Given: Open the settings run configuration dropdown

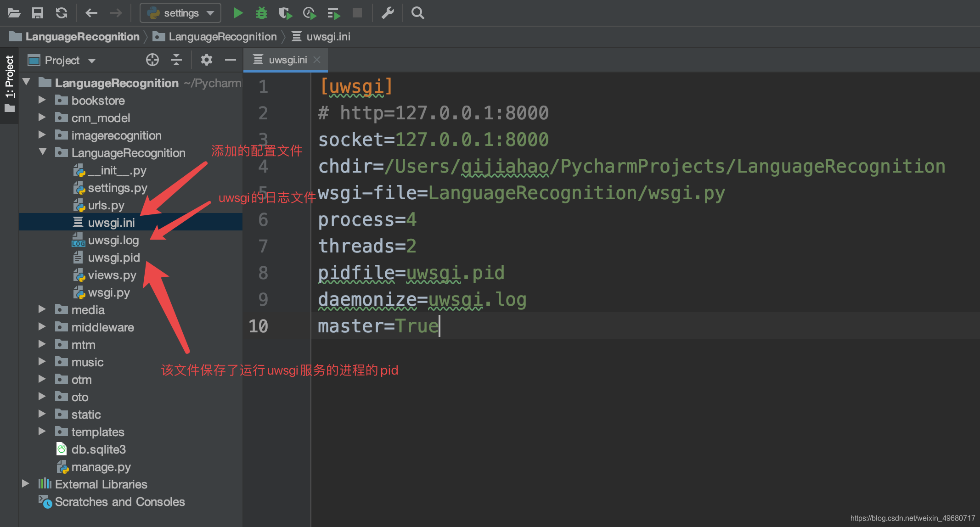Looking at the screenshot, I should point(180,13).
